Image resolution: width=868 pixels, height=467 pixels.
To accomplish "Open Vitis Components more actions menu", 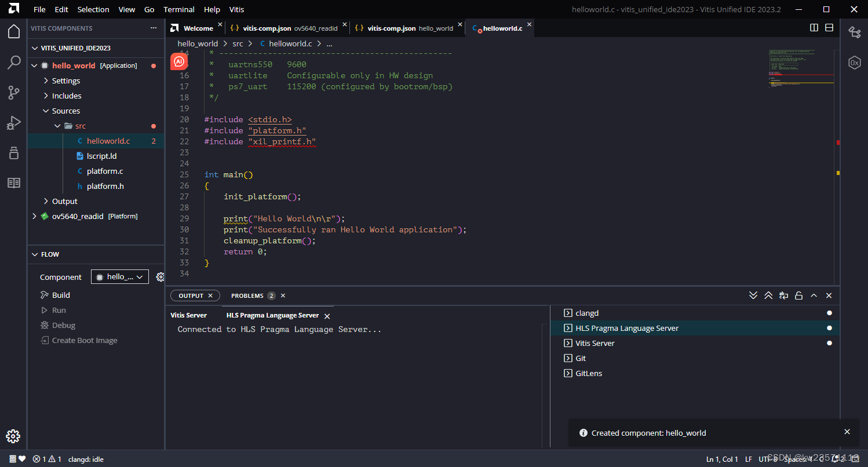I will 154,28.
